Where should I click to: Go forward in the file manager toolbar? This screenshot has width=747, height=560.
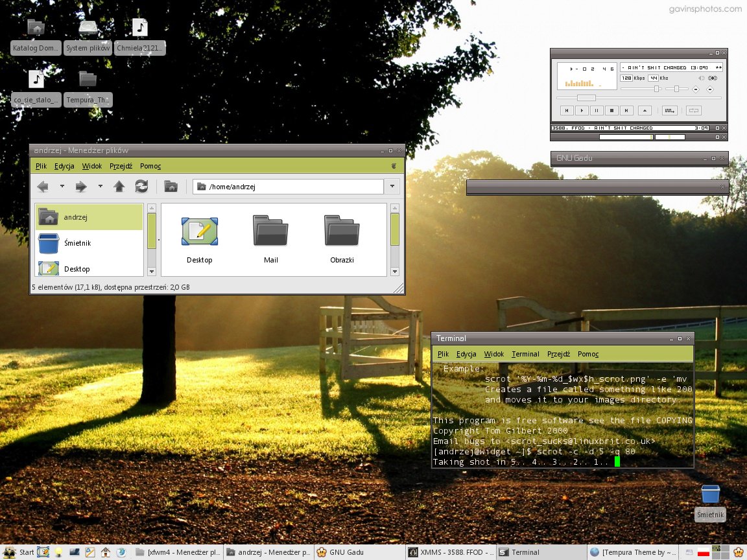coord(81,187)
